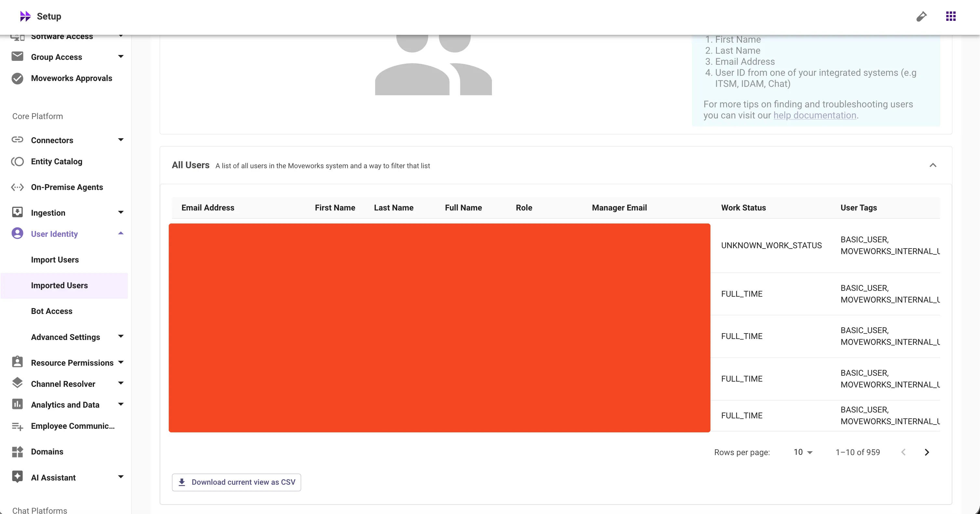Screen dimensions: 980x514
Task: Click the Work Status column header
Action: [x=743, y=208]
